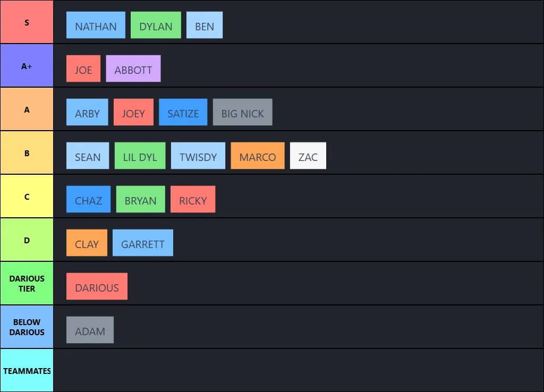
Task: Select the DARIOUS TIER row label
Action: (27, 283)
